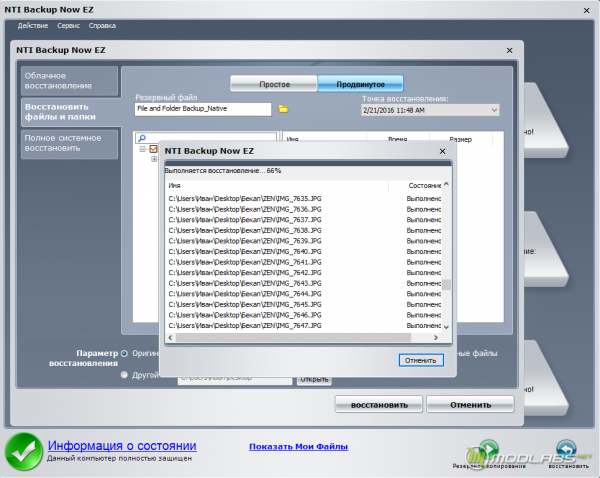Select the IMG_7641.JPG row
Image resolution: width=600 pixels, height=478 pixels.
[x=304, y=262]
